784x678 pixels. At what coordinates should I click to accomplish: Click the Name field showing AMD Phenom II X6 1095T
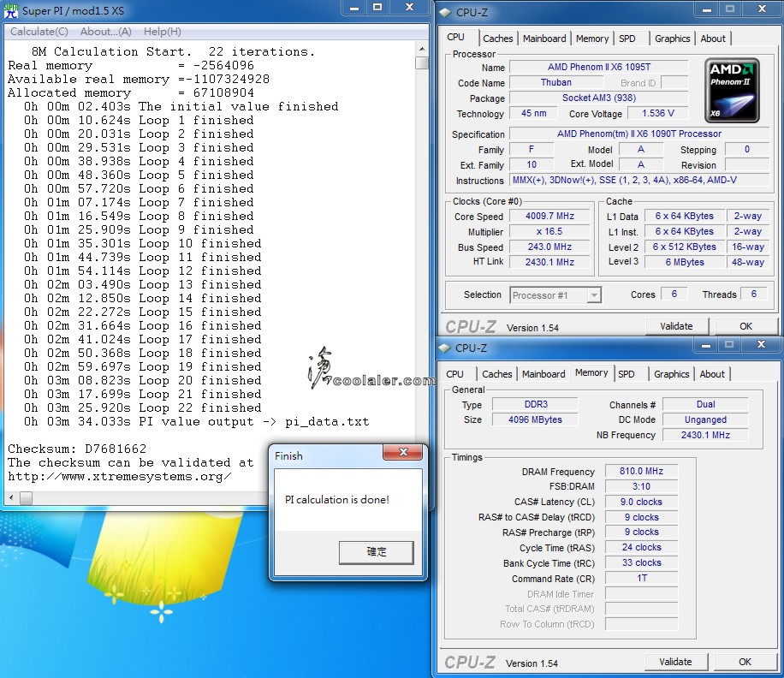click(x=598, y=67)
